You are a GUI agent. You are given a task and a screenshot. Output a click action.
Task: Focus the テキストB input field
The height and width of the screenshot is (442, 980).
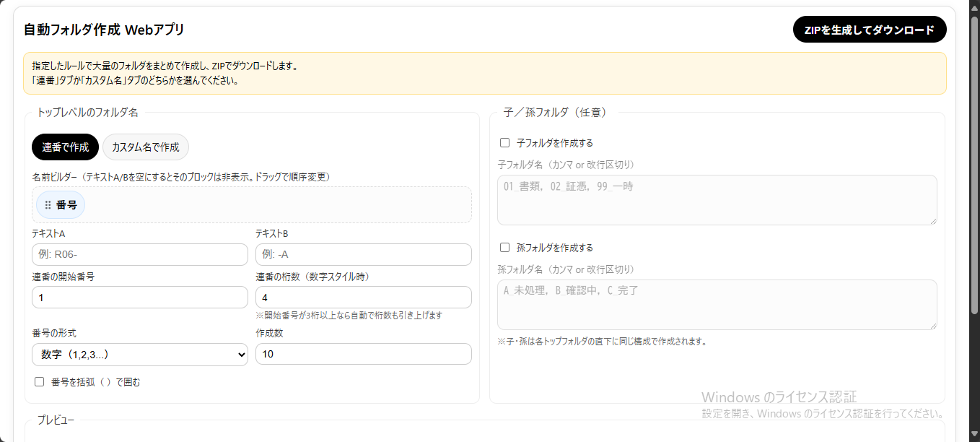click(x=363, y=254)
